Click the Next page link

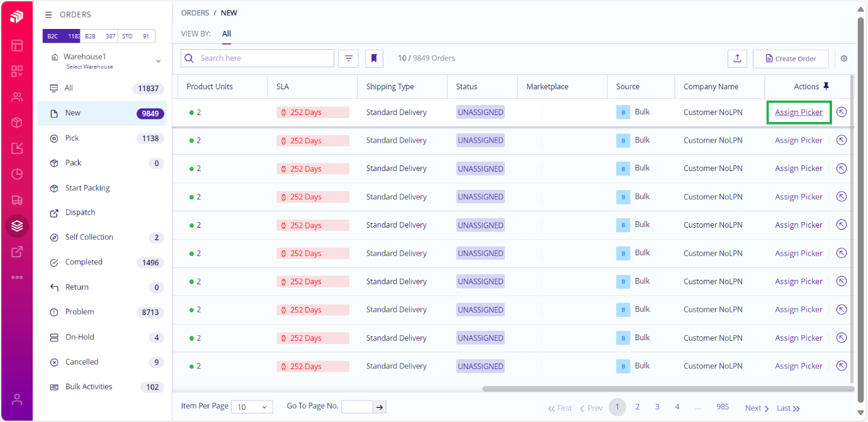757,408
